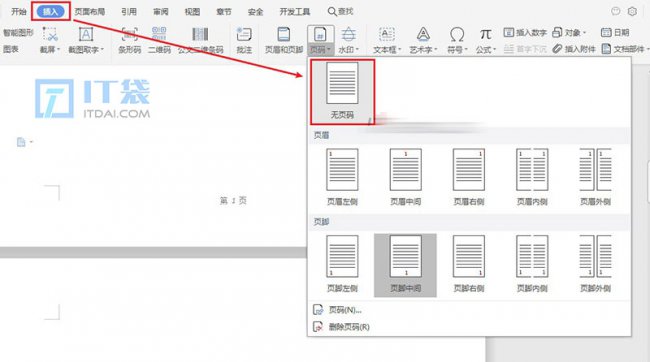Choose the 页眉中间 page number style

pyautogui.click(x=405, y=177)
